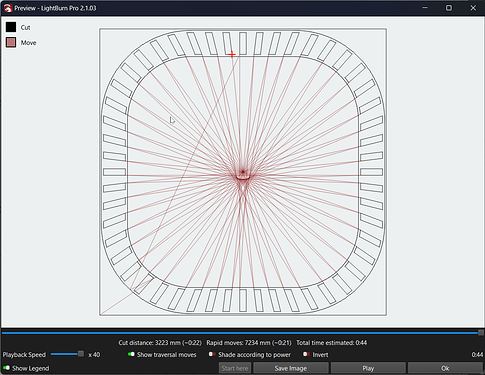The image size is (485, 375).
Task: Click the Cut distance 3223 mm readout
Action: [x=160, y=343]
